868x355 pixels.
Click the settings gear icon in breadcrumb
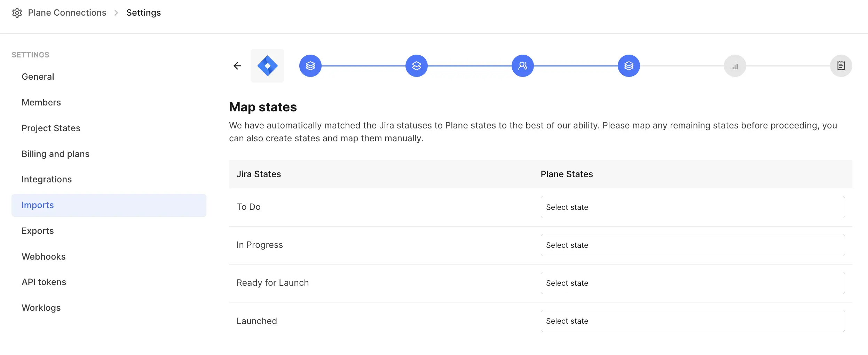point(17,13)
